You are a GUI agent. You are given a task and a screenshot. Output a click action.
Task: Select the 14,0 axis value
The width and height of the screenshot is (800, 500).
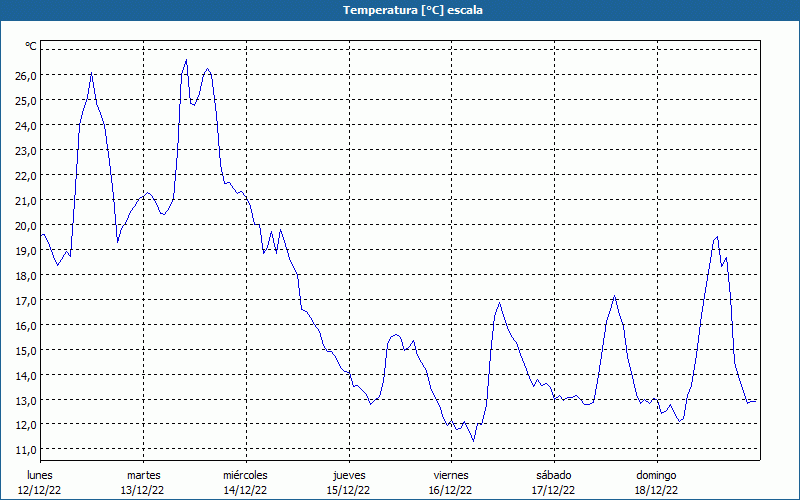coord(25,376)
